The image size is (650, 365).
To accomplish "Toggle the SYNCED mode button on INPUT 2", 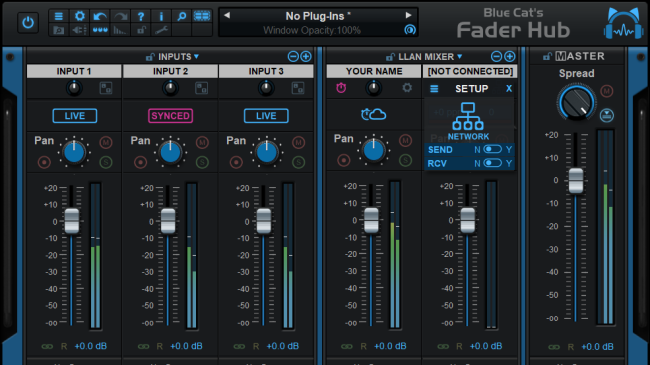I will pyautogui.click(x=170, y=116).
